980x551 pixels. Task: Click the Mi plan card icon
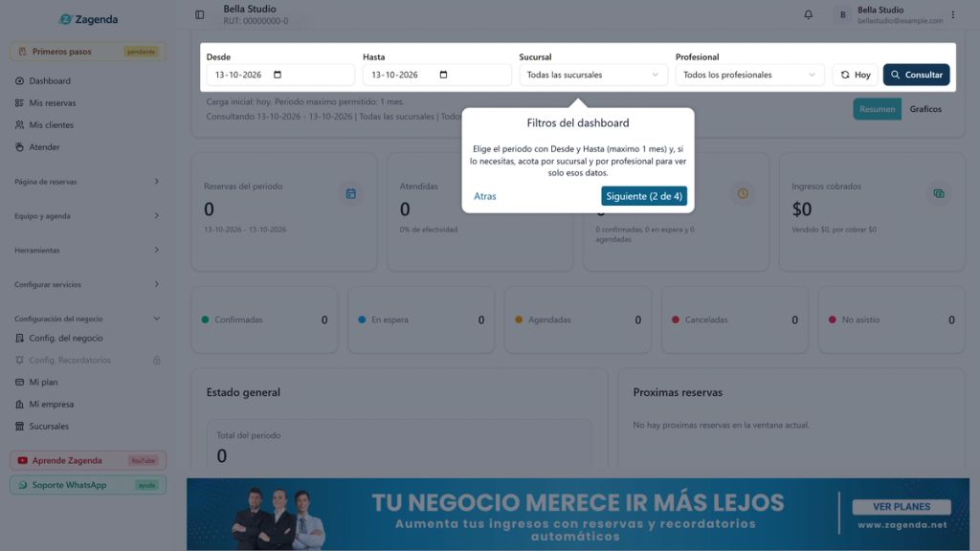click(19, 382)
